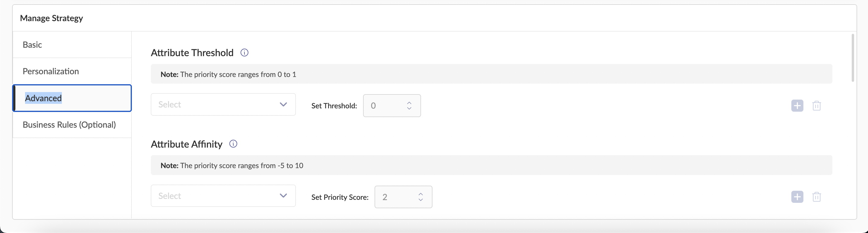Click the Attribute Threshold info icon

coord(244,53)
